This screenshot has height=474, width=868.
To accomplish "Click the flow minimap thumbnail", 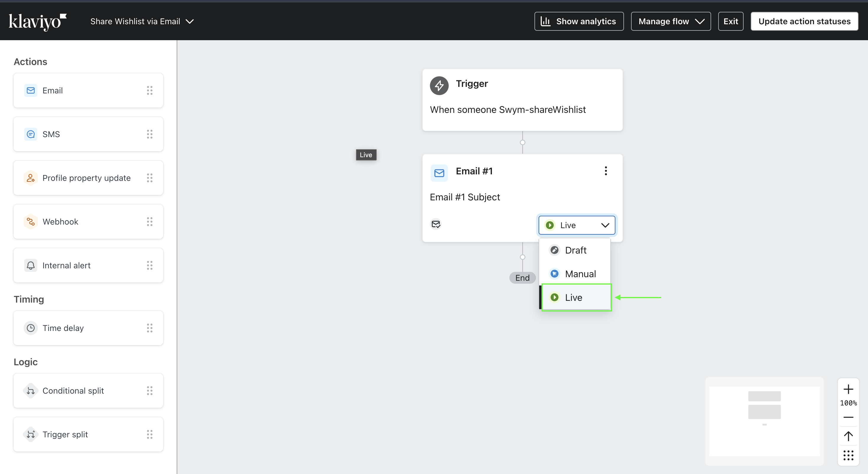I will point(764,421).
